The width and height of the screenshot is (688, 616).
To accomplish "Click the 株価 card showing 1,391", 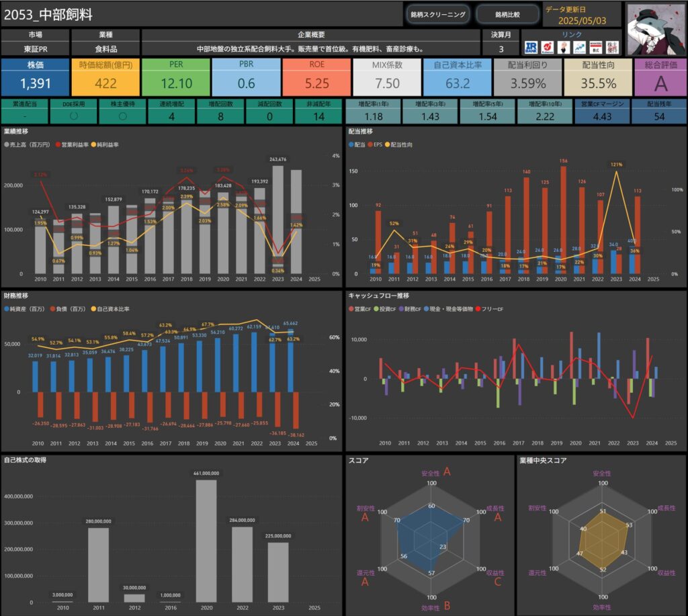I will pyautogui.click(x=35, y=77).
